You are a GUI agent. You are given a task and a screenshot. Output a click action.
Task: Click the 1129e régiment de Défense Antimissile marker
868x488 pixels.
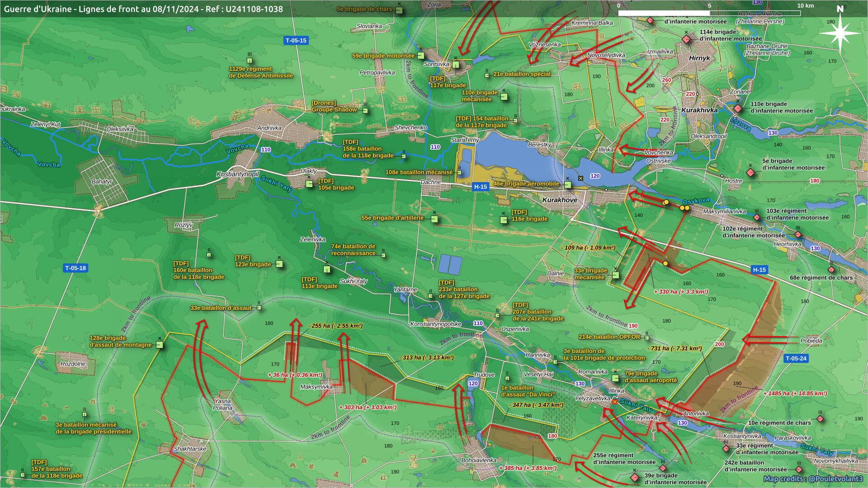click(x=250, y=61)
